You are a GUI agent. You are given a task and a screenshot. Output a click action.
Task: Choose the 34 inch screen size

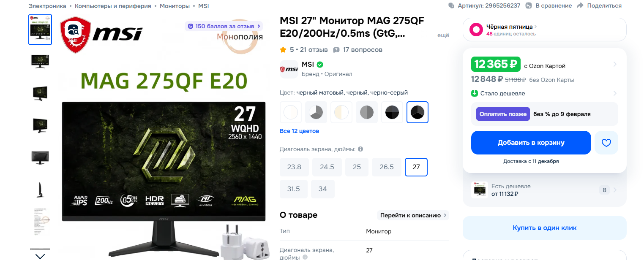click(x=323, y=189)
